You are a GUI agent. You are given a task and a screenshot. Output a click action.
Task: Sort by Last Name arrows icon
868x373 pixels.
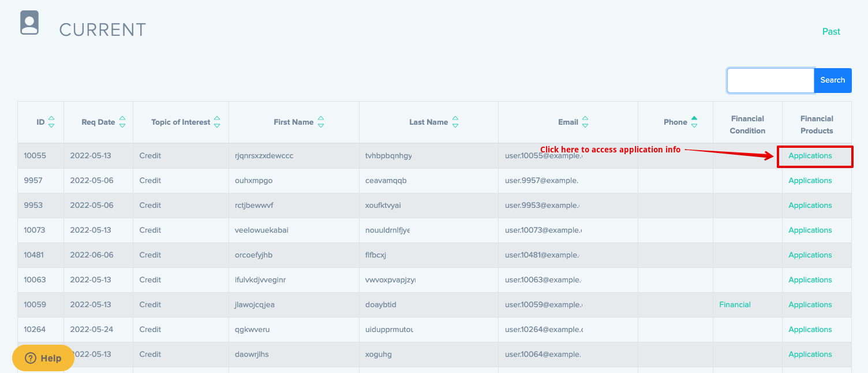(455, 122)
